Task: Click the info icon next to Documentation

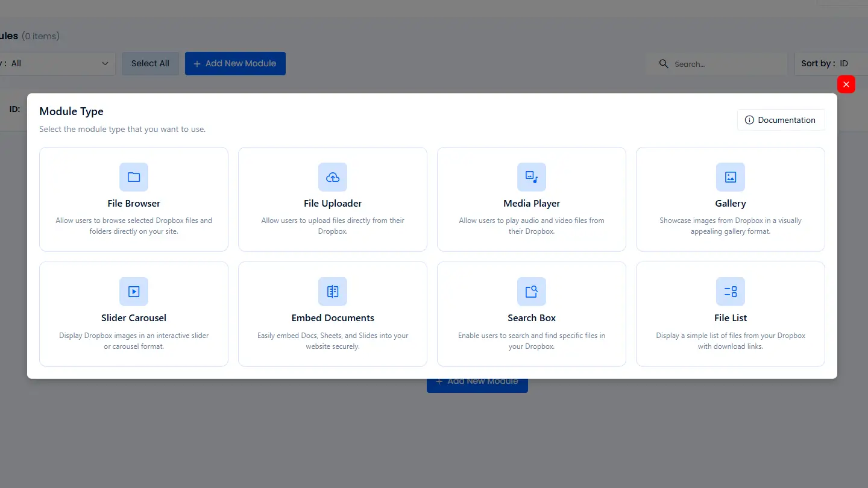Action: pos(749,120)
